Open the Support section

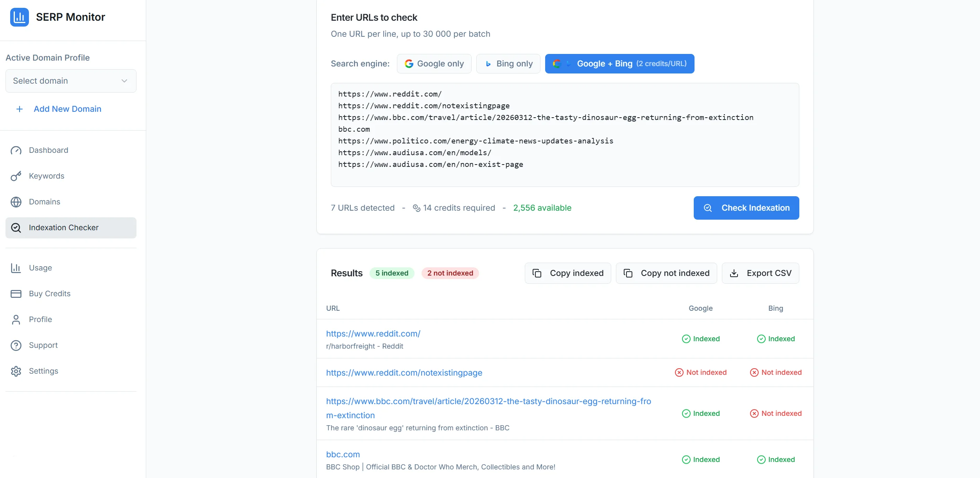pos(43,345)
